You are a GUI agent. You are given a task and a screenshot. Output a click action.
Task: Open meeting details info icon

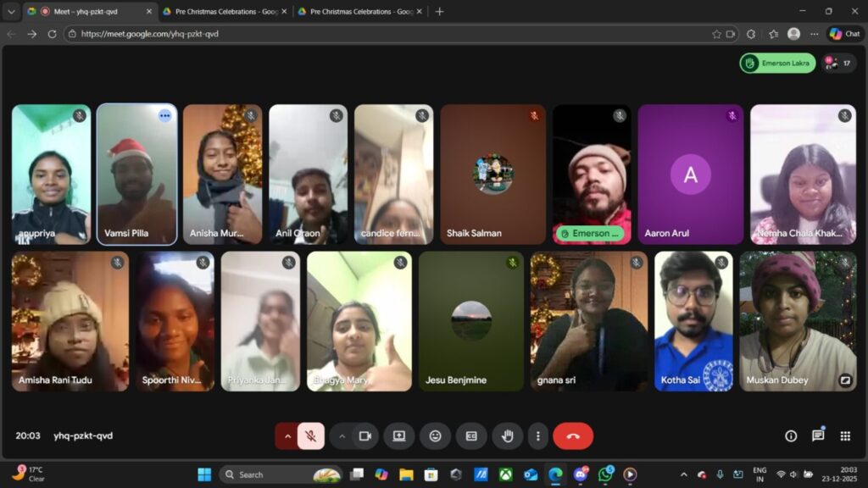(x=791, y=435)
